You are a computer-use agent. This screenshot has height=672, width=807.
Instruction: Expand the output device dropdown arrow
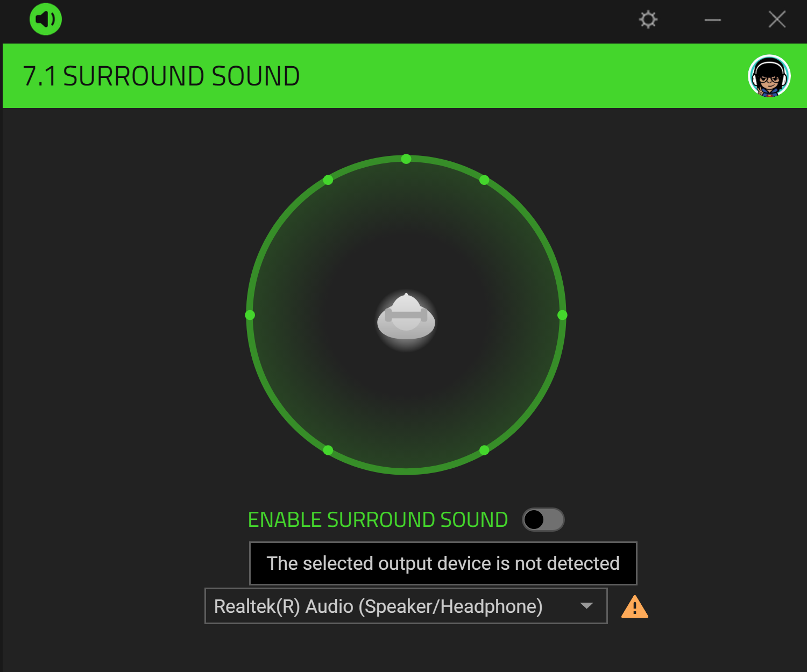coord(586,606)
